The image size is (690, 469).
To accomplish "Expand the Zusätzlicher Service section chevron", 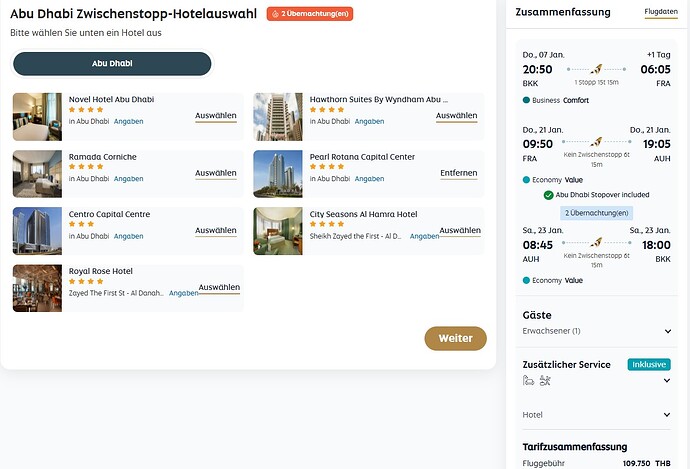I will click(x=667, y=381).
